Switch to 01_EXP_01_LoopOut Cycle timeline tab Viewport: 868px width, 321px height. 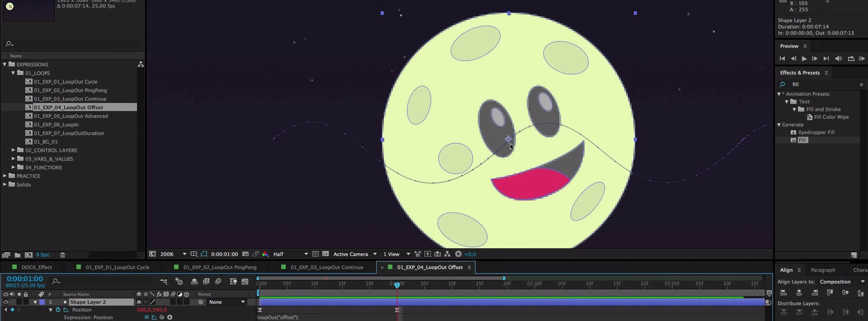click(x=118, y=267)
